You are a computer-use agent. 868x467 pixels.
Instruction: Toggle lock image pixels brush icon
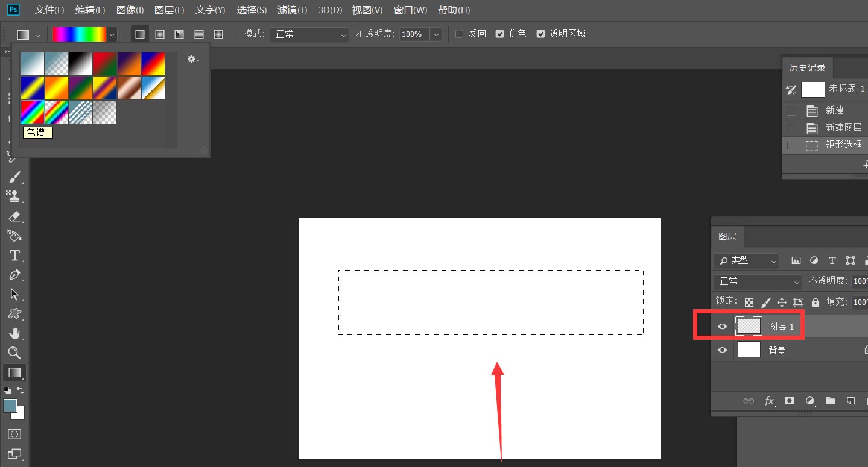pos(766,302)
